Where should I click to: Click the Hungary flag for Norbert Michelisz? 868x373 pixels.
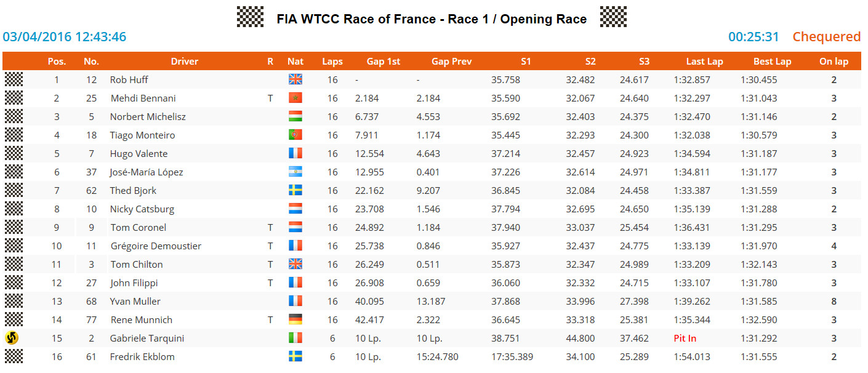(295, 116)
